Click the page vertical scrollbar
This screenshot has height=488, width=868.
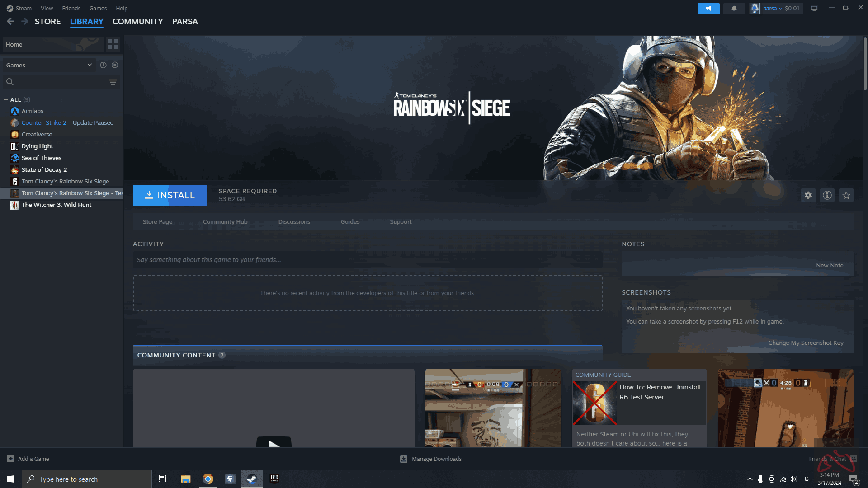pos(865,63)
